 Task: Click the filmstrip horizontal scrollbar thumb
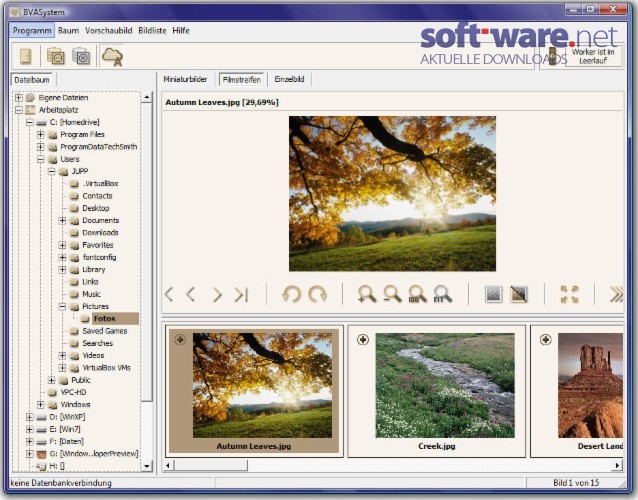211,465
